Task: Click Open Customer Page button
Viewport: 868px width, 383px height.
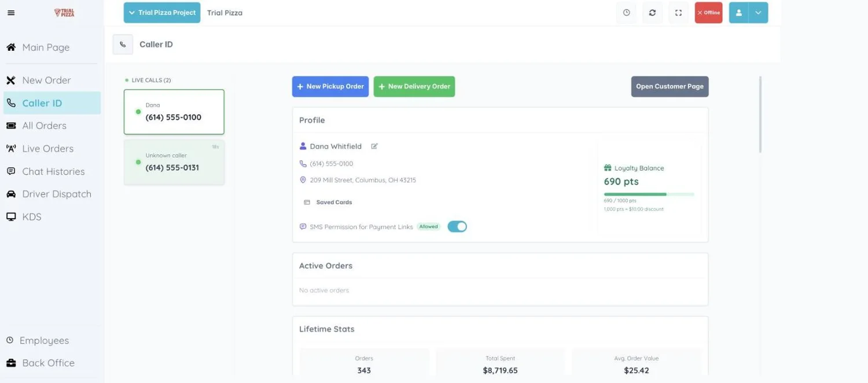Action: pos(670,87)
